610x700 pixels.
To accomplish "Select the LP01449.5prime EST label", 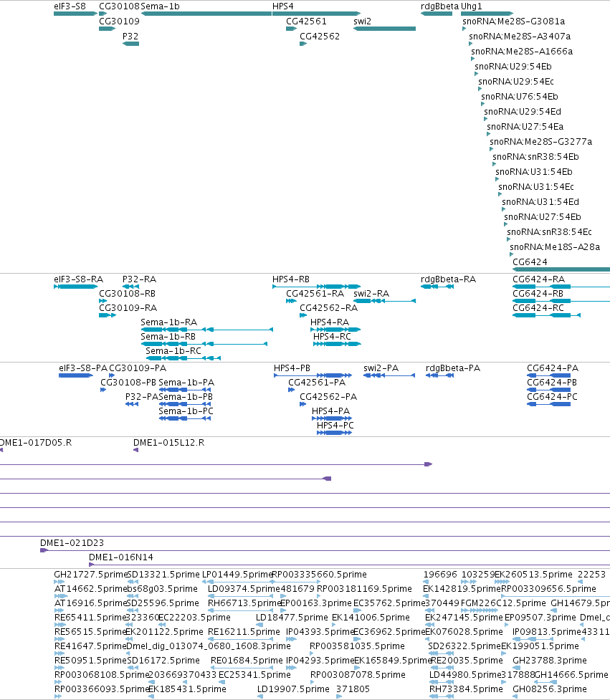I will [x=237, y=575].
